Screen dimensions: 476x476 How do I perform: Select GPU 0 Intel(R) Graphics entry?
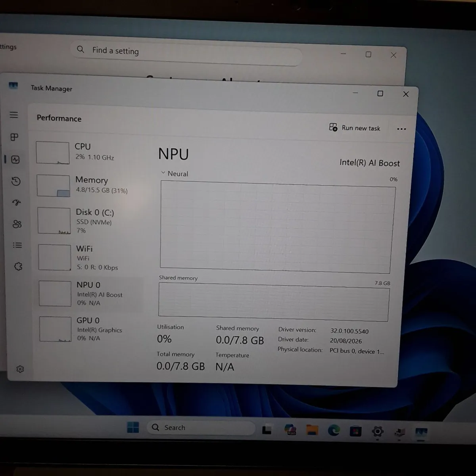pyautogui.click(x=91, y=329)
